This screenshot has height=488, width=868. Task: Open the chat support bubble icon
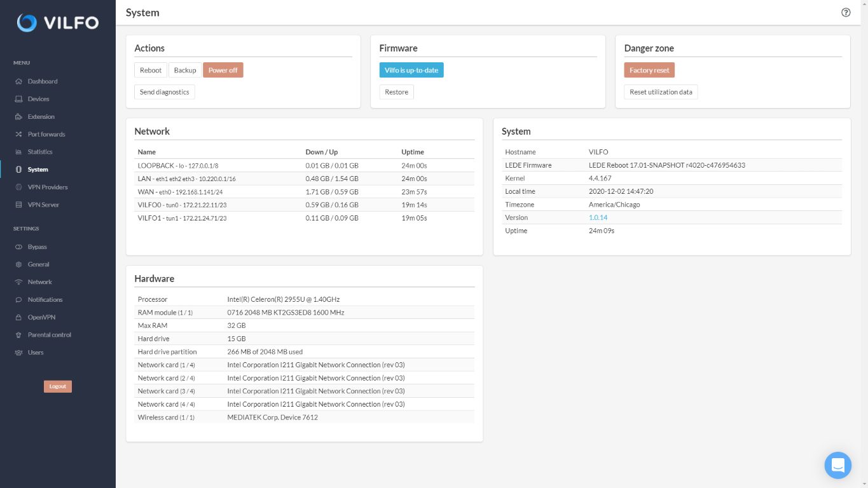pyautogui.click(x=837, y=465)
